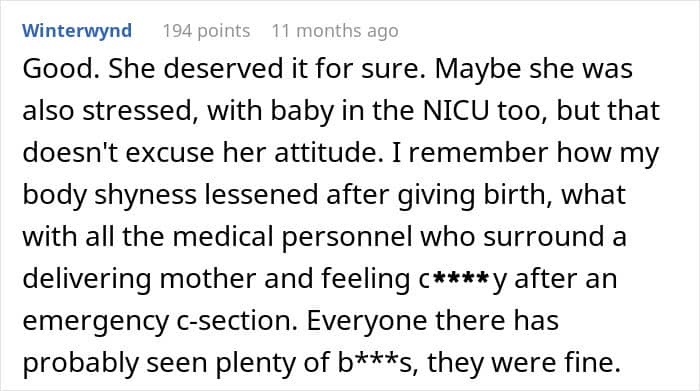Click the word emergency in the comment
This screenshot has width=700, height=391.
coord(96,320)
